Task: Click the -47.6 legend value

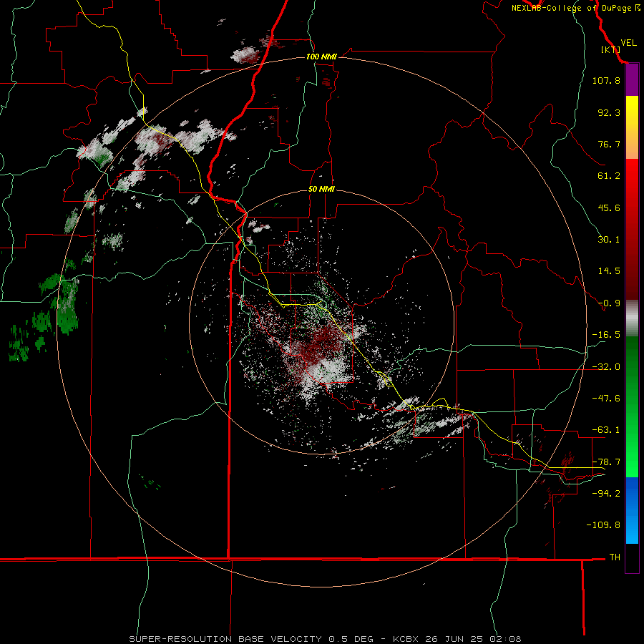Action: (606, 399)
